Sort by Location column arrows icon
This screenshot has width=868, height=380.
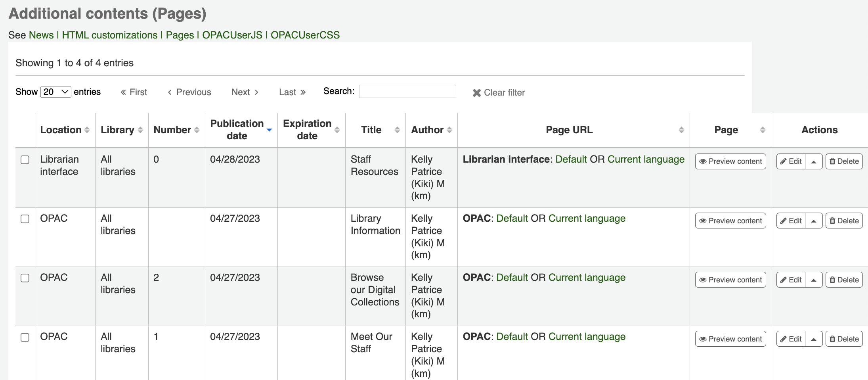(x=87, y=130)
